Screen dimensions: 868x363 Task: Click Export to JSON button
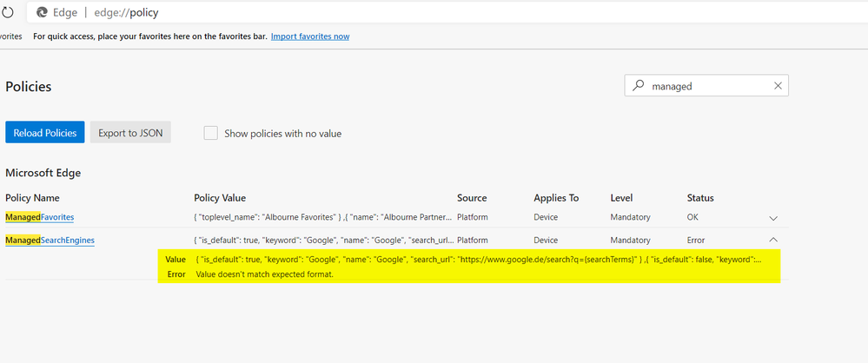130,132
